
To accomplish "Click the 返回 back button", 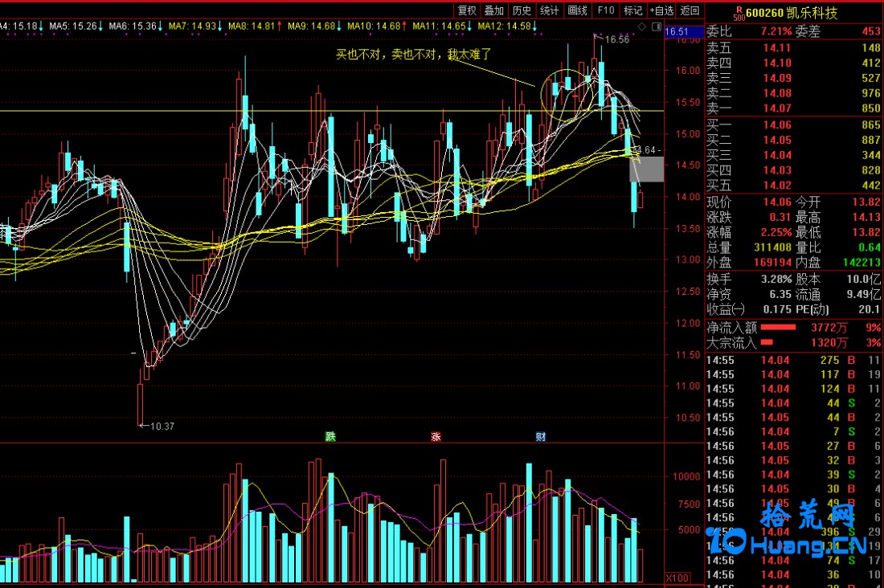I will click(x=690, y=10).
